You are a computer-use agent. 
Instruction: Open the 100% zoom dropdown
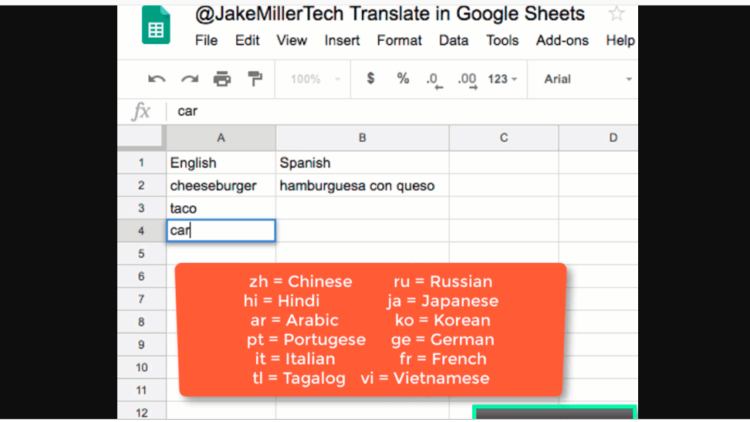pos(315,79)
